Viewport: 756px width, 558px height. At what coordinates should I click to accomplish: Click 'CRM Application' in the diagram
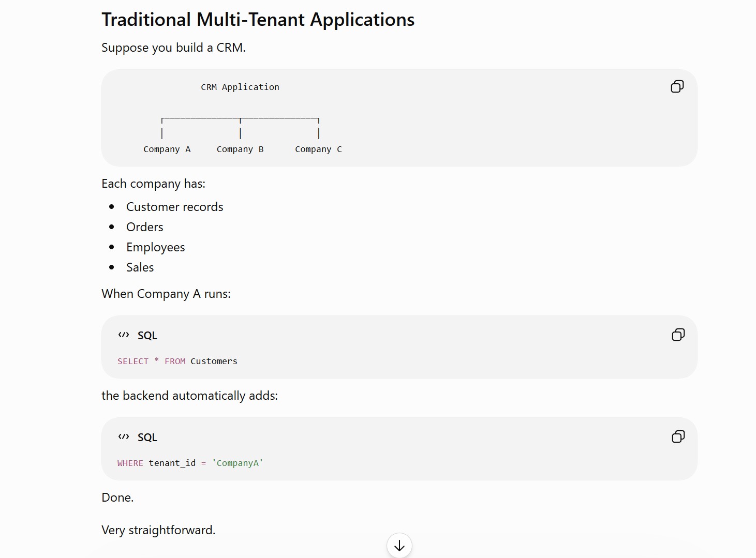240,87
